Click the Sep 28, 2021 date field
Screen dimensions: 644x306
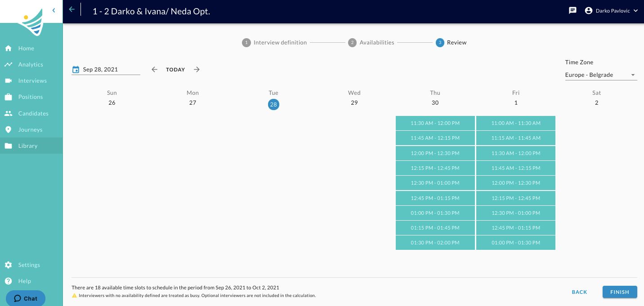(106, 70)
